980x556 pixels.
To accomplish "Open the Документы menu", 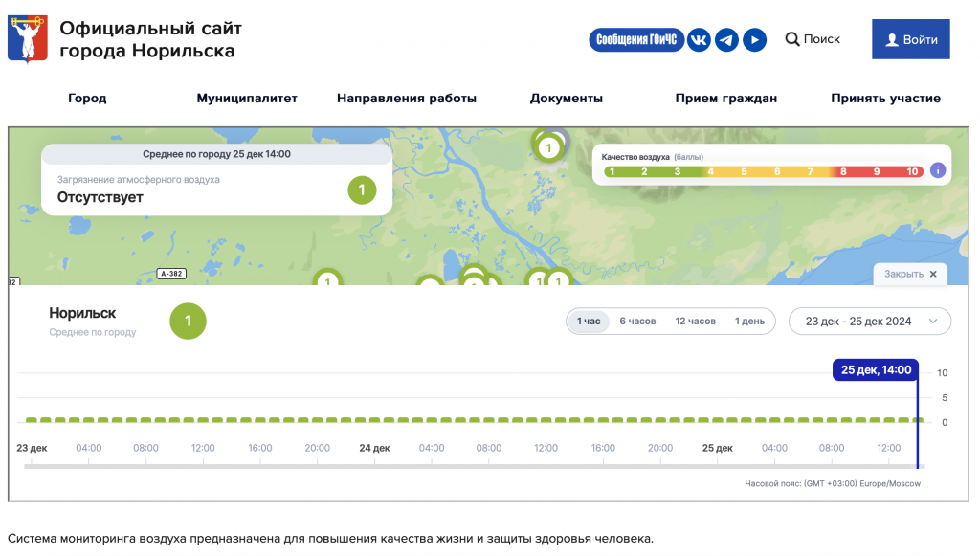I will pyautogui.click(x=567, y=98).
